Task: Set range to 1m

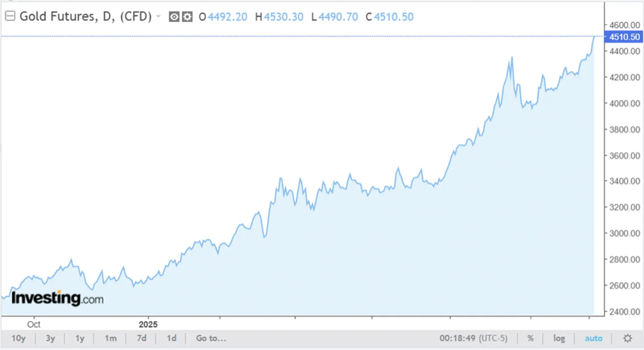Action: coord(111,338)
